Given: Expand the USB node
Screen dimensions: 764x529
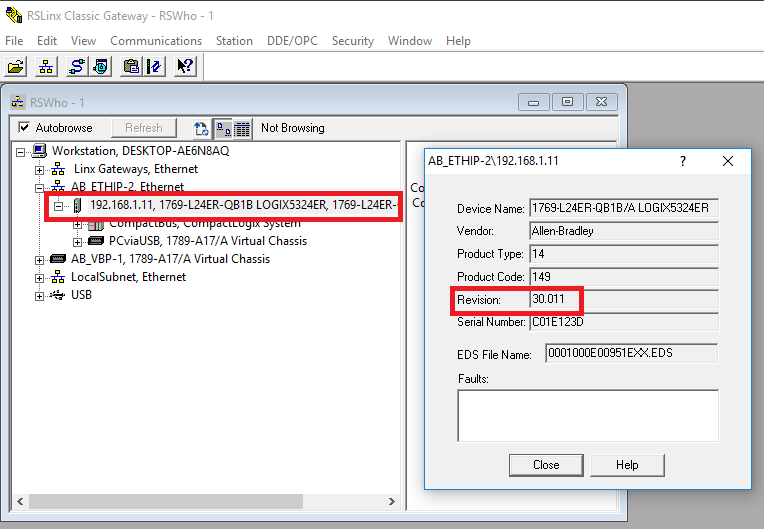Looking at the screenshot, I should [39, 296].
